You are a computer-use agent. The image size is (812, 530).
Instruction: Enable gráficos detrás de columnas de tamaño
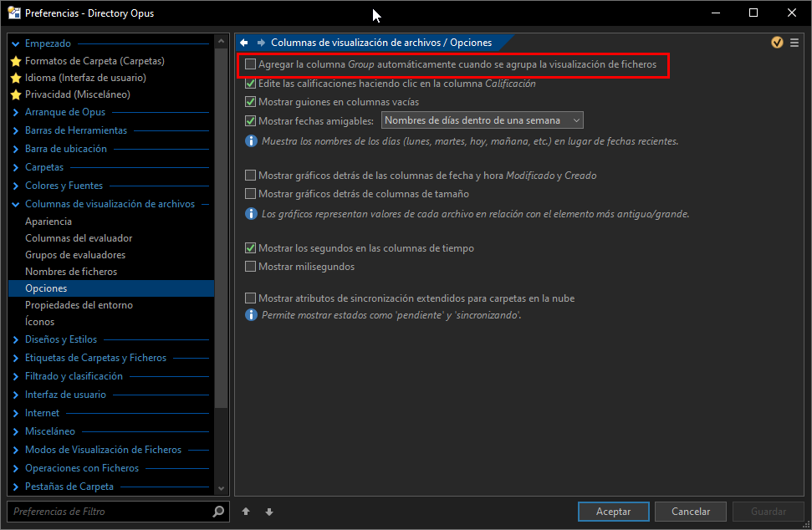(251, 194)
